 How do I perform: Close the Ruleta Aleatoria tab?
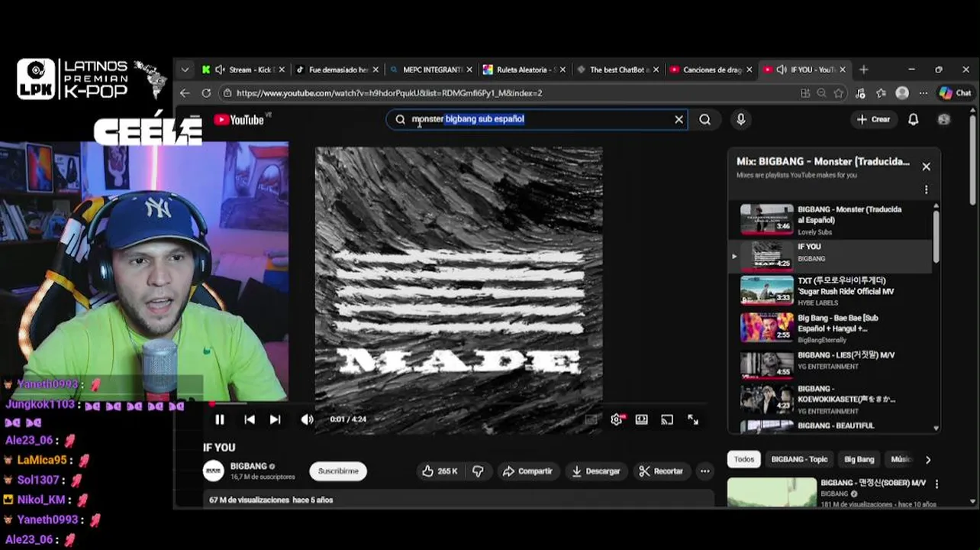(x=563, y=70)
